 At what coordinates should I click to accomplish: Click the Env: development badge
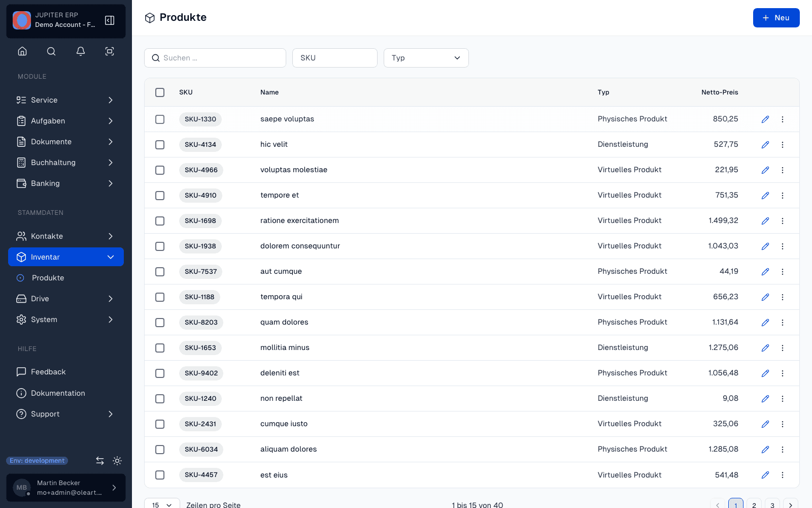(x=37, y=461)
